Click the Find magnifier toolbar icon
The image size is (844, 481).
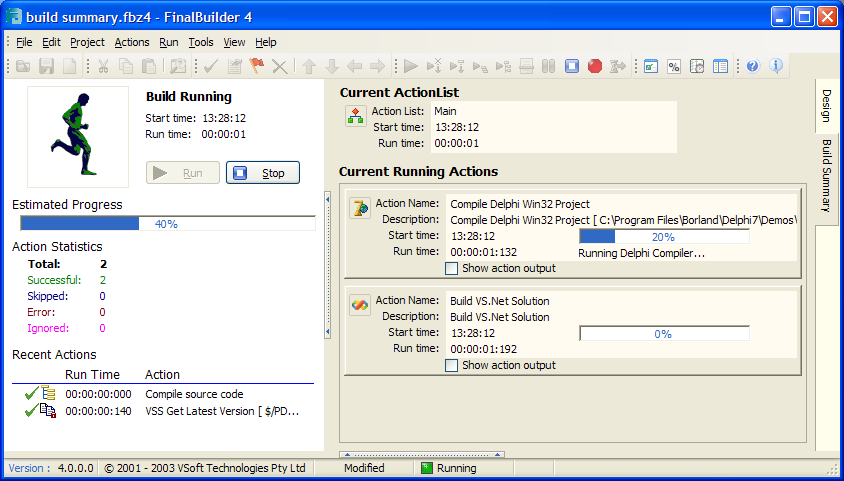178,66
